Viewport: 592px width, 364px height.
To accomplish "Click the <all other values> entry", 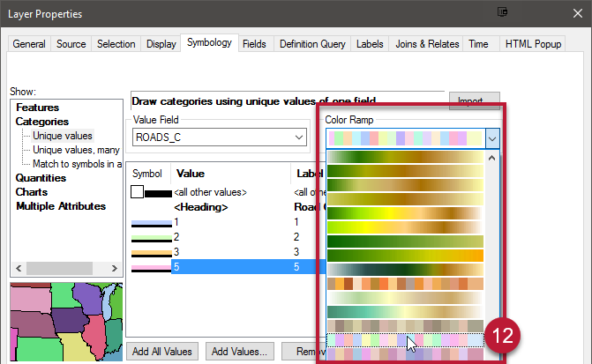I will pyautogui.click(x=210, y=192).
